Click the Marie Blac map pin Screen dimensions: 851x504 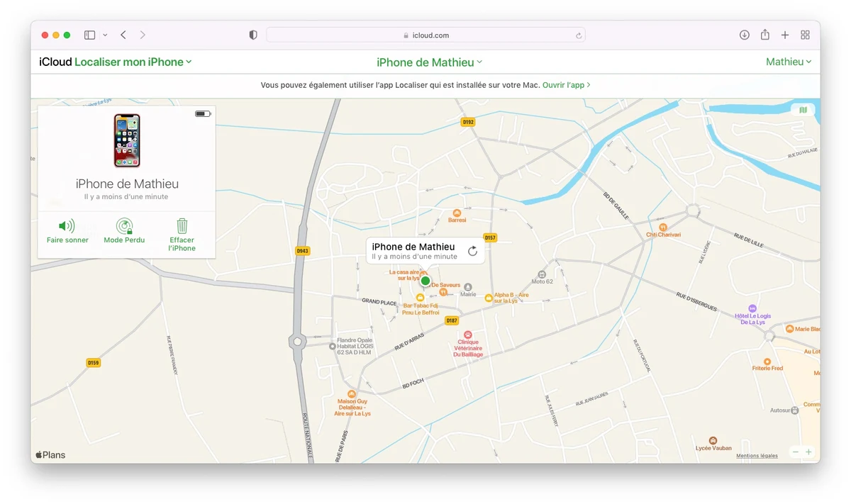pyautogui.click(x=789, y=329)
